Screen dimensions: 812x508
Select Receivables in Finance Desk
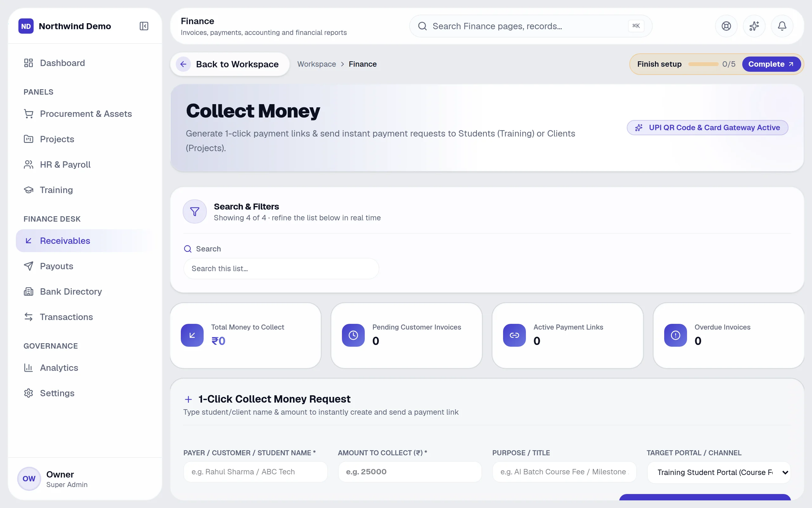(85, 241)
